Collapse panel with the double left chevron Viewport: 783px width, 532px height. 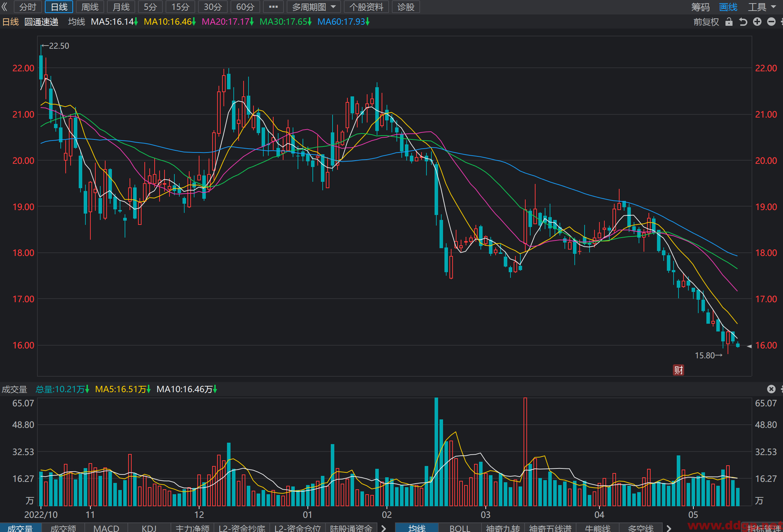[5, 7]
